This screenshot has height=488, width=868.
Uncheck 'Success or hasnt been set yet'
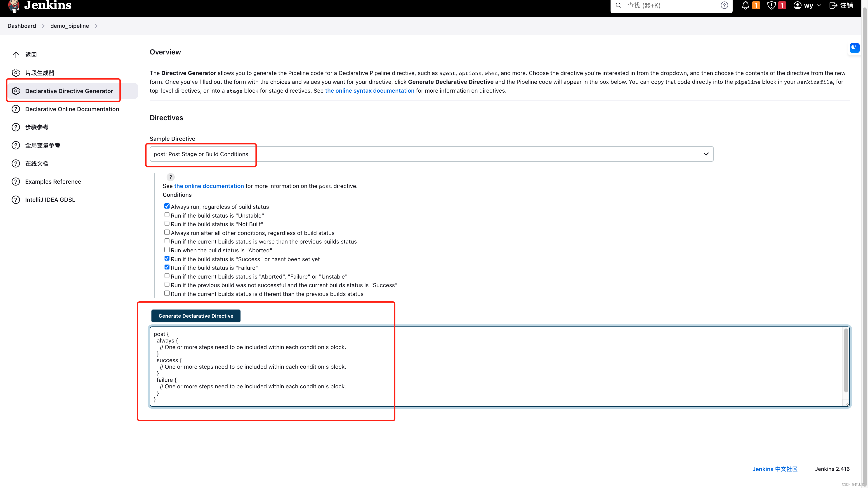[167, 258]
